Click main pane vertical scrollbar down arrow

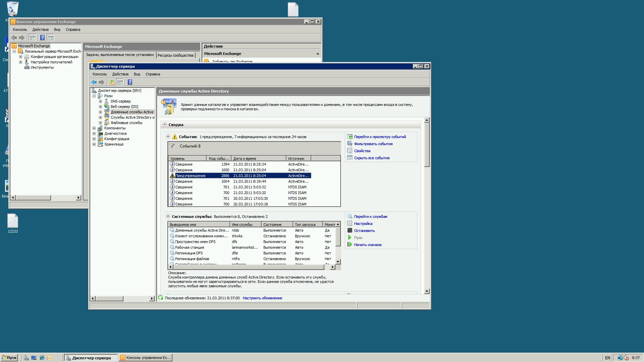point(427,291)
